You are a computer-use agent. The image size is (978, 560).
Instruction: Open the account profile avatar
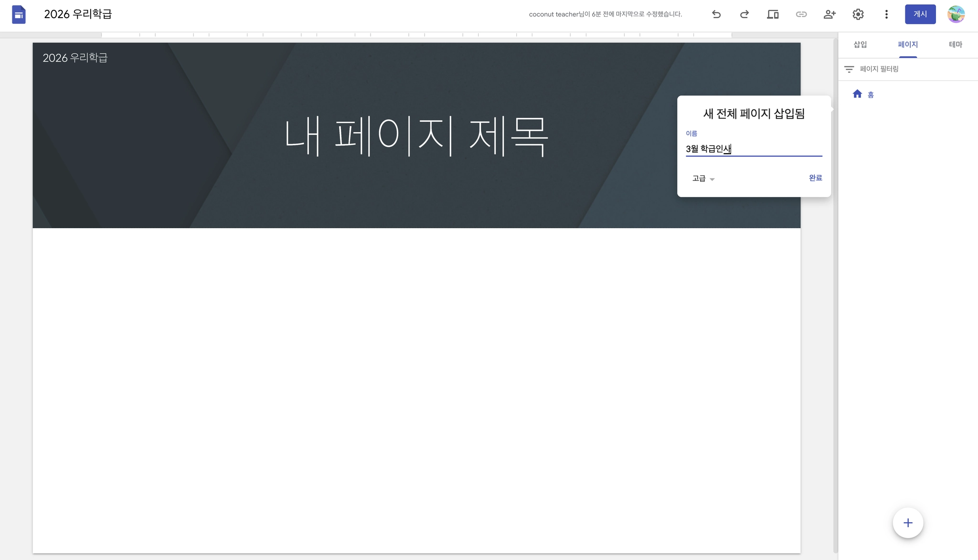pos(956,14)
